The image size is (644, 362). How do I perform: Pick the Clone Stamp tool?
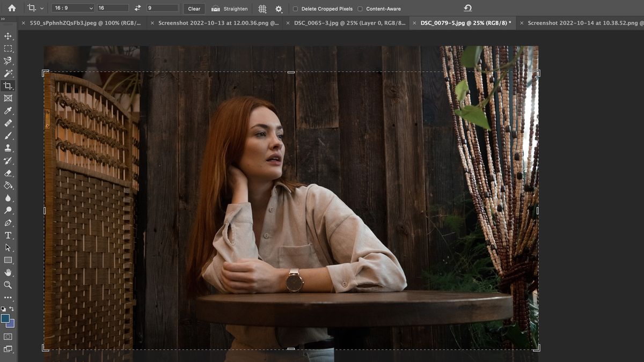click(8, 147)
